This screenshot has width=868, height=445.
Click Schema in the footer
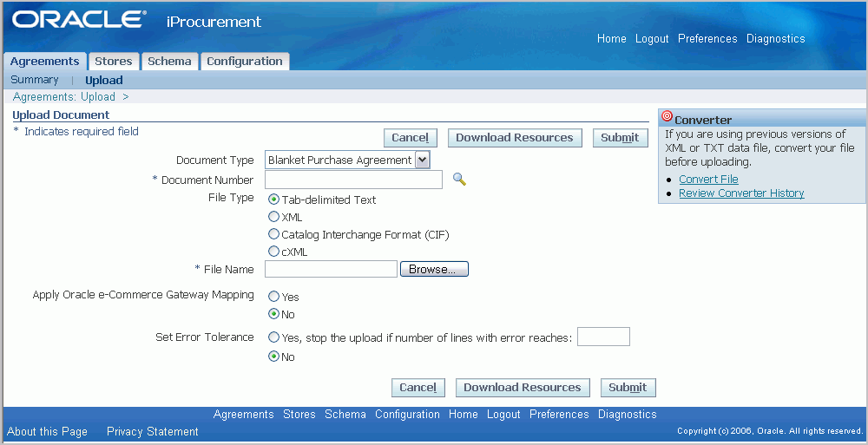click(345, 414)
